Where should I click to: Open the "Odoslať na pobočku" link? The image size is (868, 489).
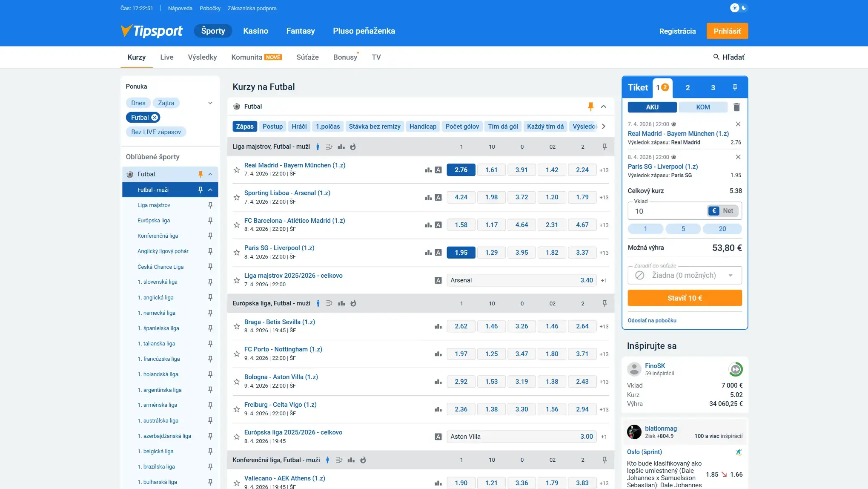click(x=653, y=320)
